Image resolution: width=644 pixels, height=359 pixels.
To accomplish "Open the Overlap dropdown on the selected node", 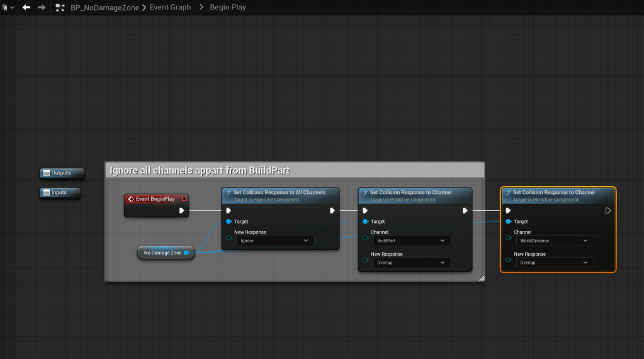I will tap(553, 263).
